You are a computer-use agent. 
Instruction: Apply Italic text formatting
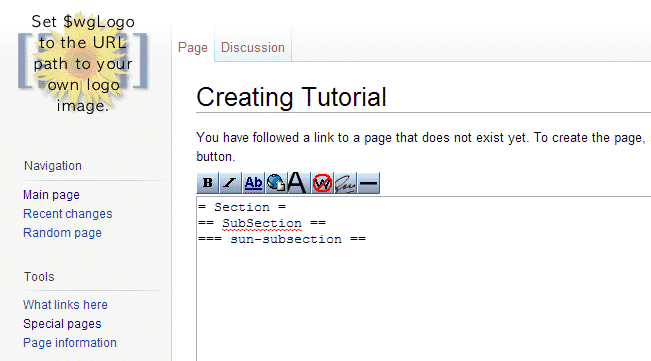[230, 183]
